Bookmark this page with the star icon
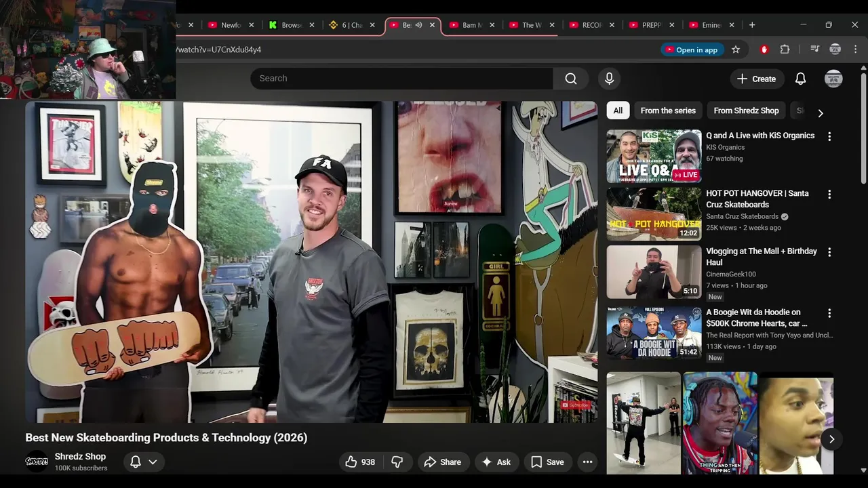The width and height of the screenshot is (868, 488). coord(736,49)
